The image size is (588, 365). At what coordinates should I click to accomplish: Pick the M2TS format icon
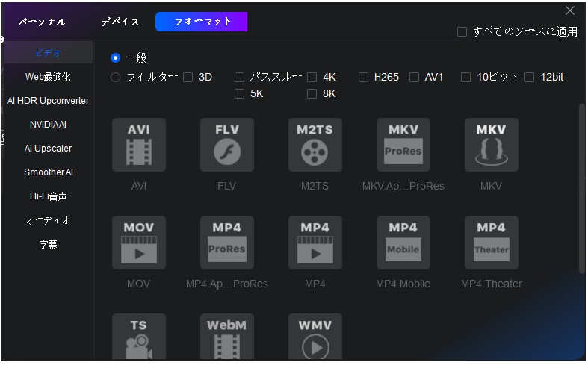315,145
